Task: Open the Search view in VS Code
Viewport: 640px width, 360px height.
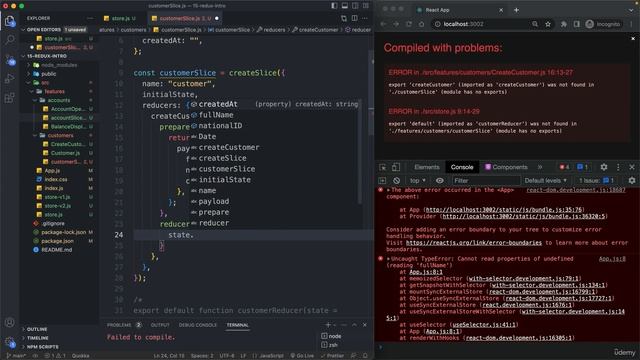Action: point(9,40)
